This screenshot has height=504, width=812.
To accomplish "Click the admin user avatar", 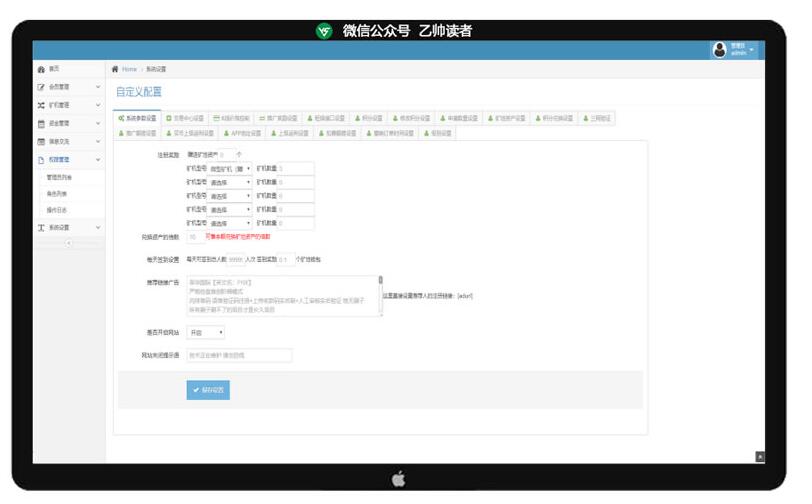I will click(719, 50).
